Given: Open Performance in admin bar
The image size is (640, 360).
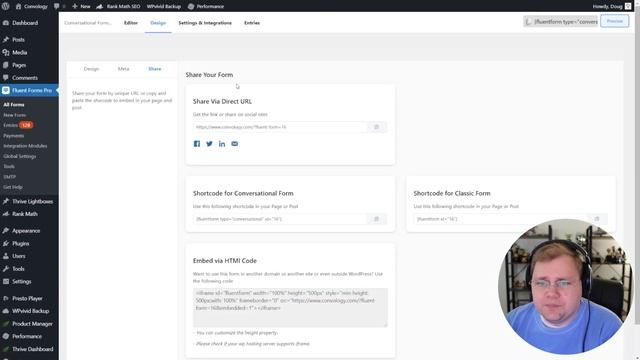Looking at the screenshot, I should tap(206, 6).
